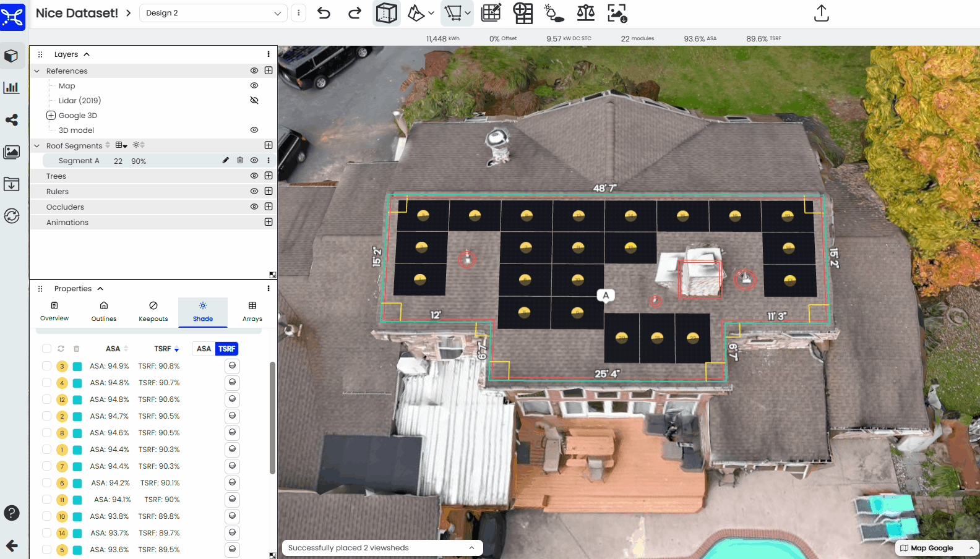The width and height of the screenshot is (980, 559).
Task: Click the teal swatch for module 5
Action: [77, 550]
